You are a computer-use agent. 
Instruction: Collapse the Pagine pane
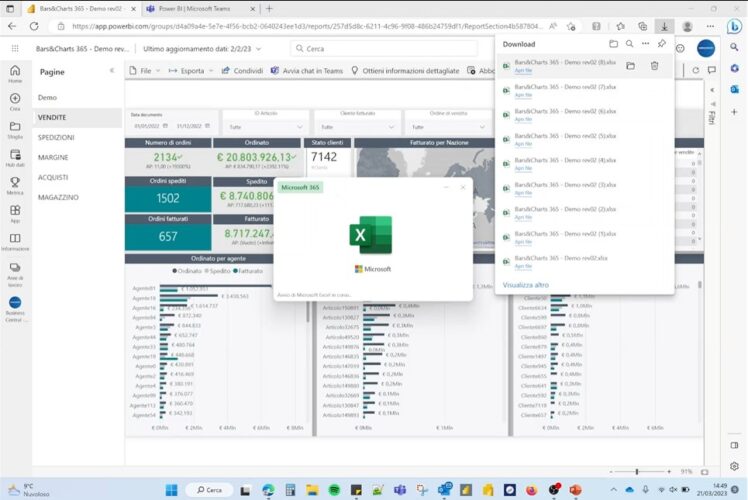tap(113, 72)
